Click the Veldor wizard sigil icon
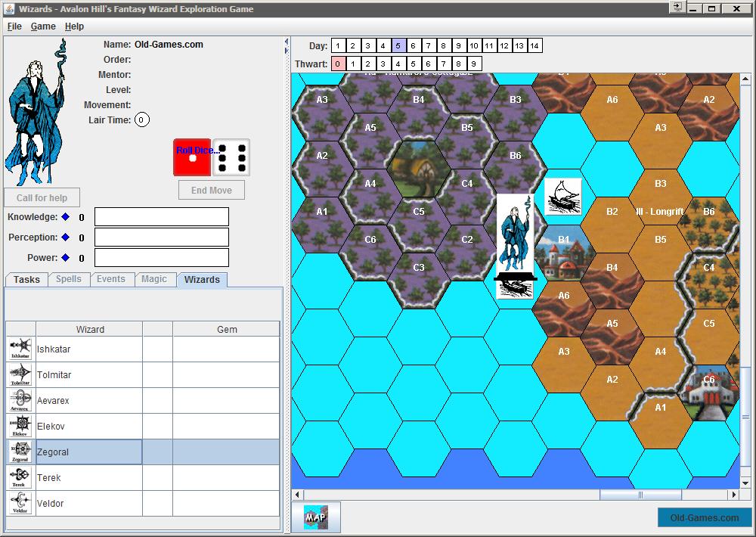This screenshot has height=537, width=756. click(20, 503)
